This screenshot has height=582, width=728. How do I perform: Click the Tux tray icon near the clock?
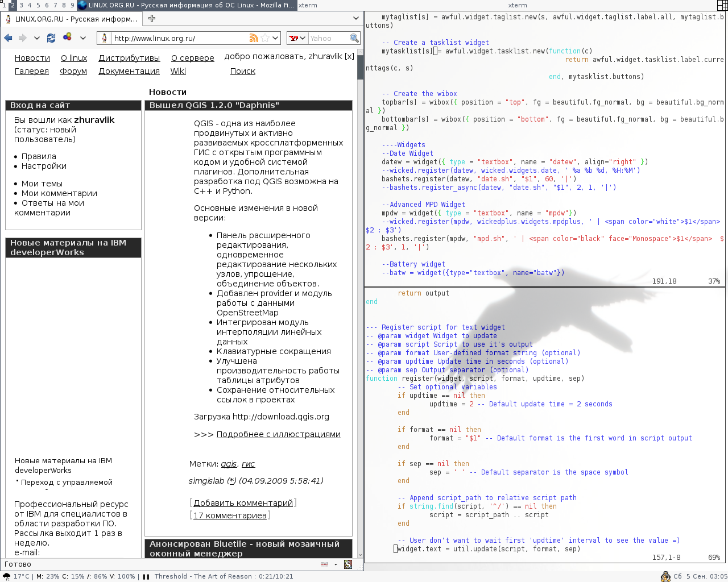[665, 576]
